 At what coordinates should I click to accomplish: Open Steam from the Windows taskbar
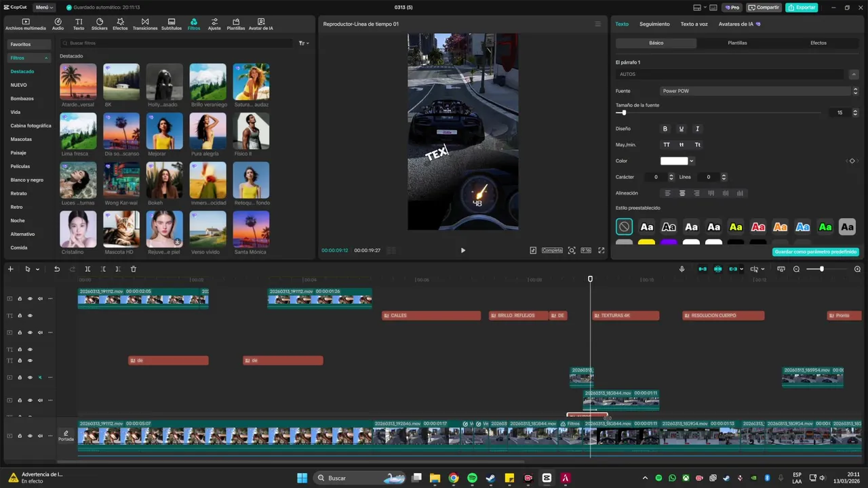tap(491, 478)
